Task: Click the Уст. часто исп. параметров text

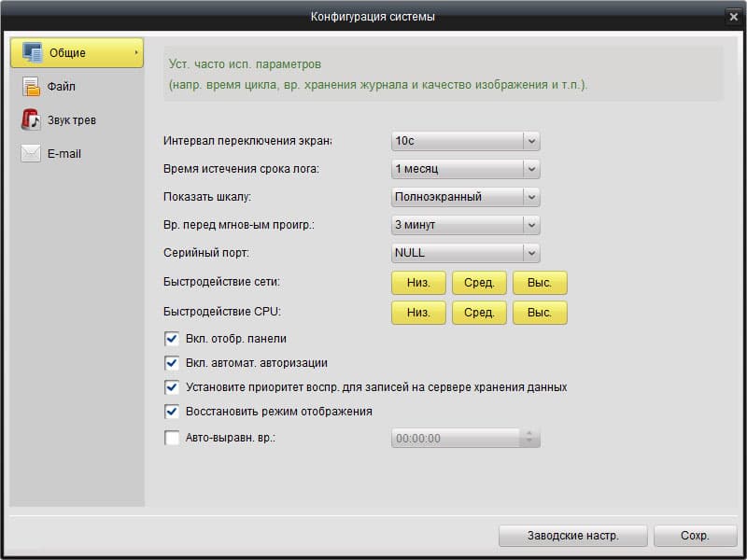Action: coord(245,63)
